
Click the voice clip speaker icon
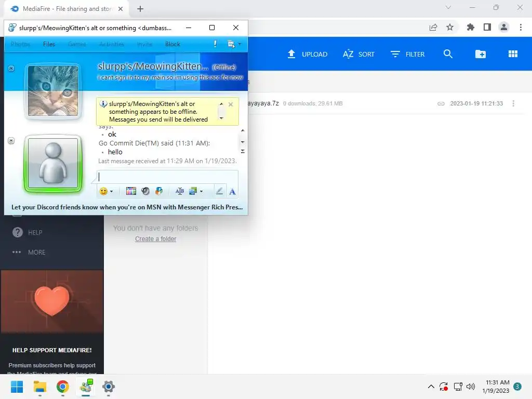point(145,191)
